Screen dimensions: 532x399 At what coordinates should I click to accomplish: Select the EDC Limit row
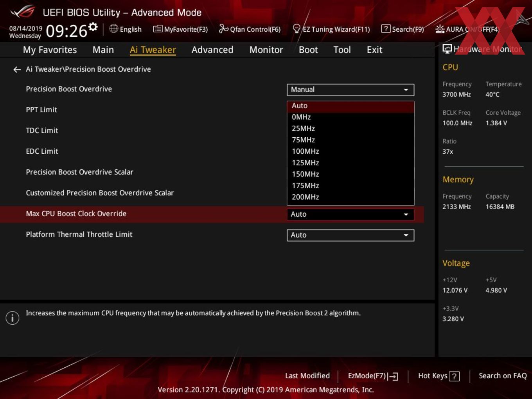(42, 151)
